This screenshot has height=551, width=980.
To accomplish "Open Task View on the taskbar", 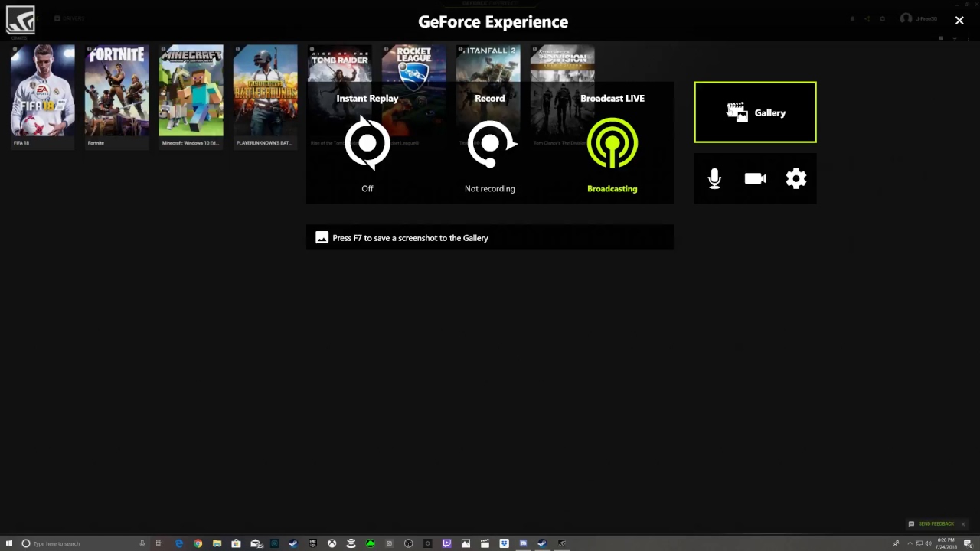I will tap(159, 543).
